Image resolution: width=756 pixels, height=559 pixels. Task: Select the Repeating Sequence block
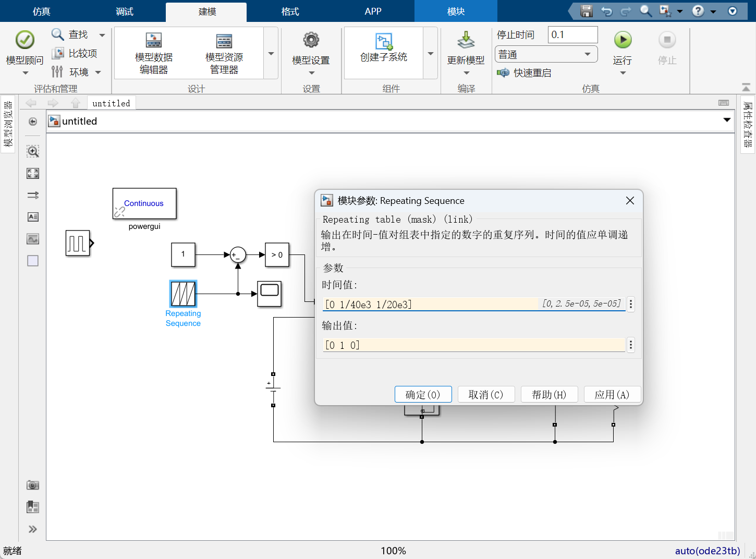(183, 294)
